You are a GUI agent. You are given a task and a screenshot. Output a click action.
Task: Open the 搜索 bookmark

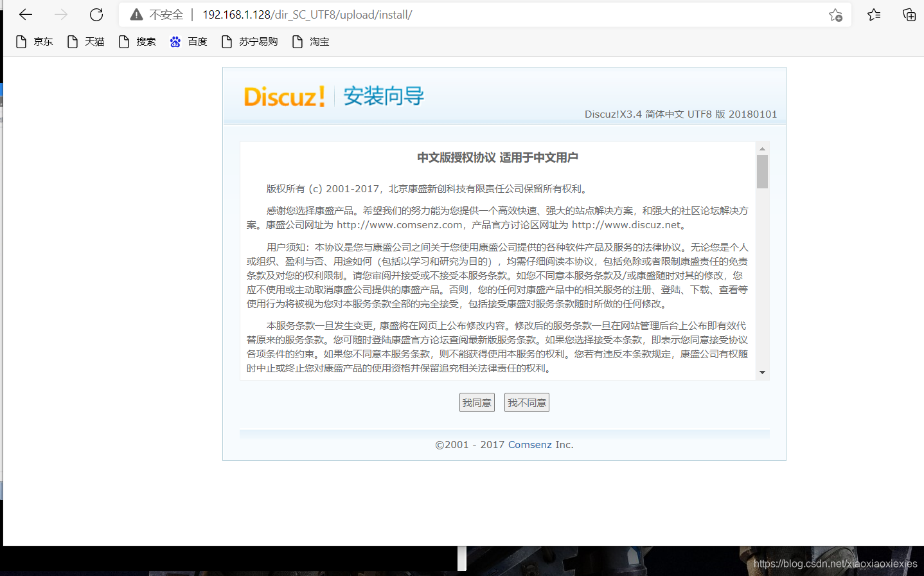(137, 42)
